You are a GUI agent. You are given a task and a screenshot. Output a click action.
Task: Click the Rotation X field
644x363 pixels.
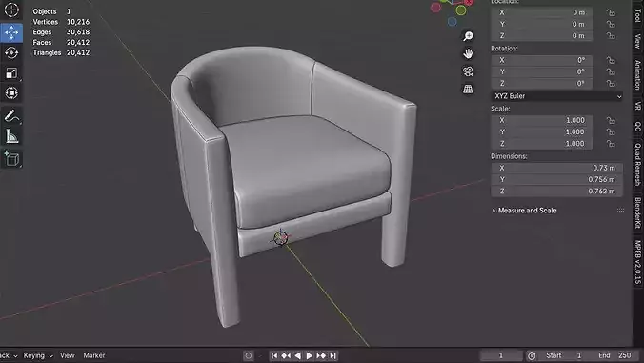[x=542, y=60]
